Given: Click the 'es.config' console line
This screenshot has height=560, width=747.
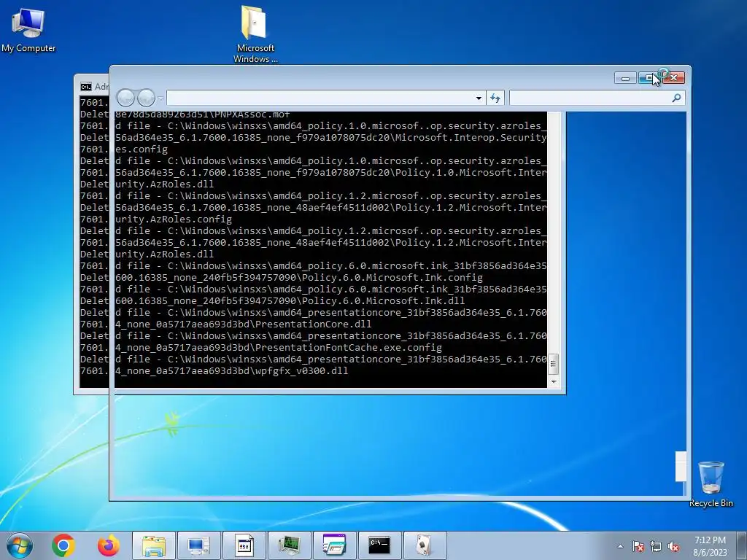Looking at the screenshot, I should point(142,149).
